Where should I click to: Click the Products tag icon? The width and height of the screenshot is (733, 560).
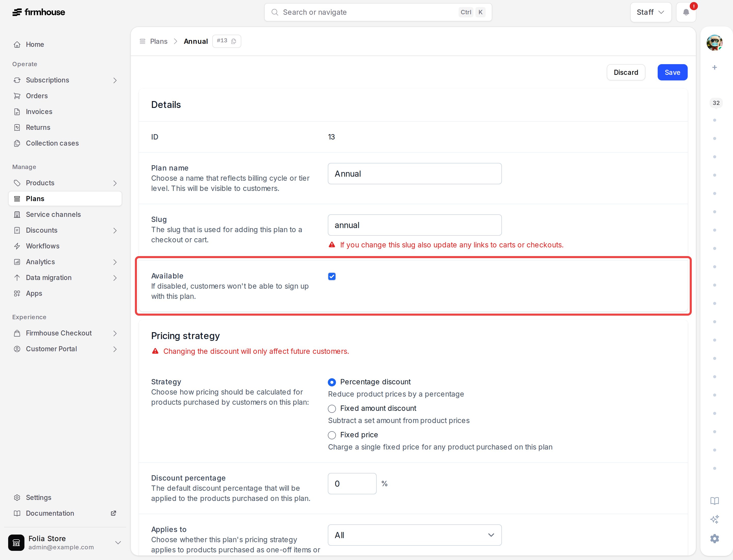(x=17, y=183)
